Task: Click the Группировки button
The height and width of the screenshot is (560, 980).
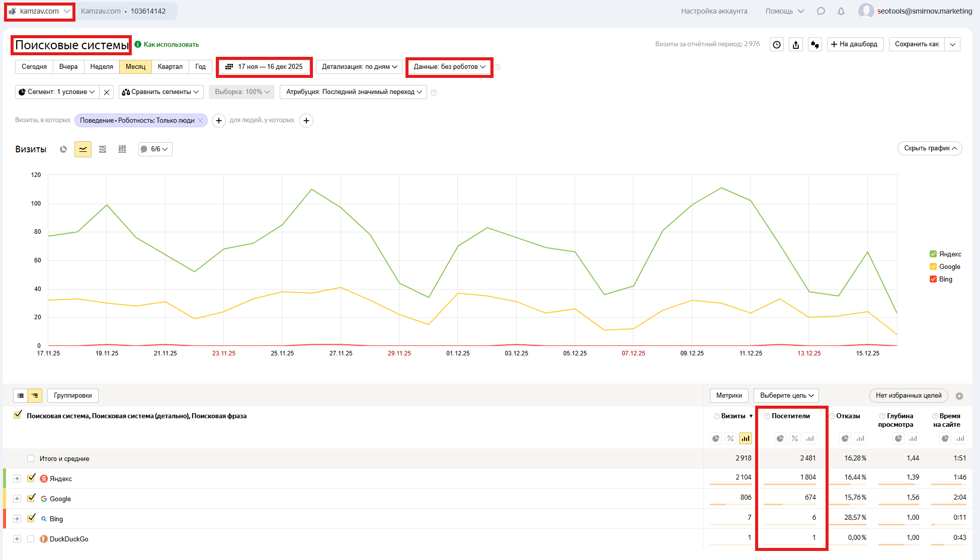Action: [x=73, y=396]
